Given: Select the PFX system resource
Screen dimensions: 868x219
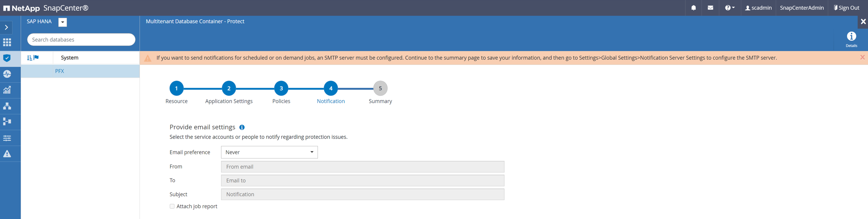Looking at the screenshot, I should point(60,71).
